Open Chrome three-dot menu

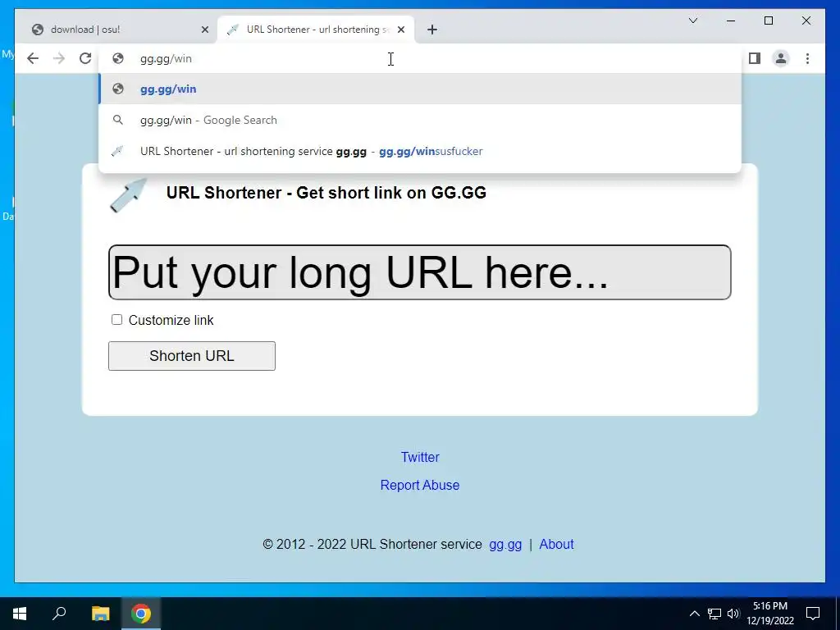pos(807,58)
